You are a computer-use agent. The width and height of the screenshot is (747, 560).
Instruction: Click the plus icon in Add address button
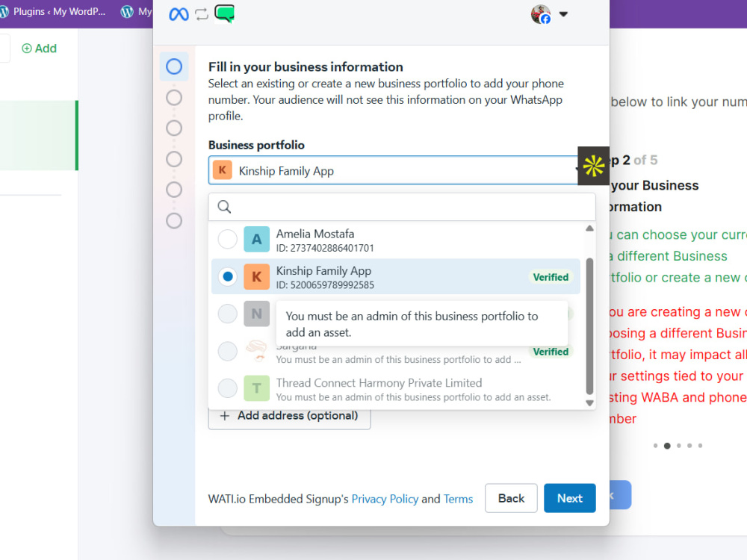tap(224, 416)
